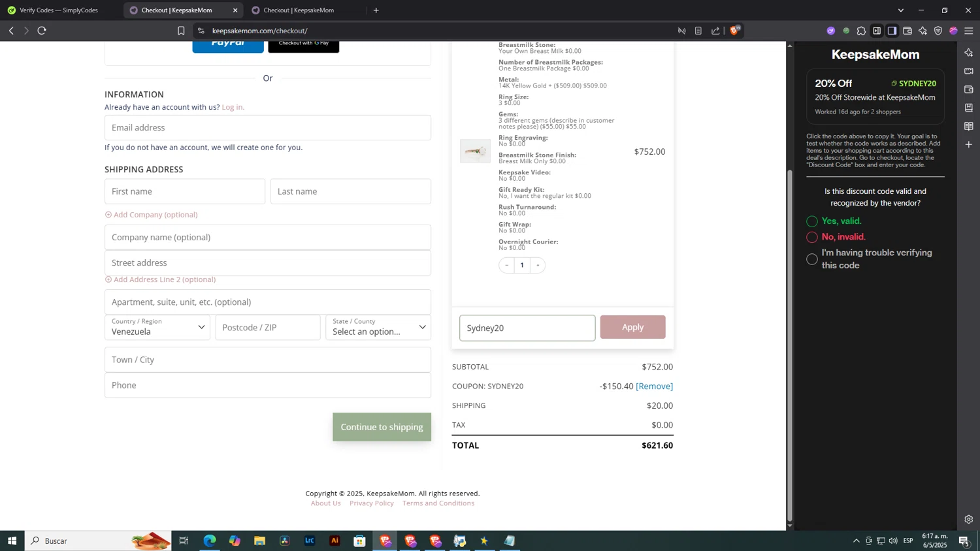Switch to the Verify Codes — SimplyCodes tab

click(x=59, y=10)
